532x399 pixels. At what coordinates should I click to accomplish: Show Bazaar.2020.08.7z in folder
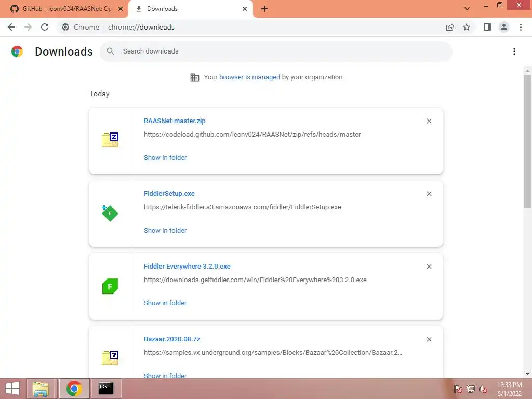[x=165, y=376]
